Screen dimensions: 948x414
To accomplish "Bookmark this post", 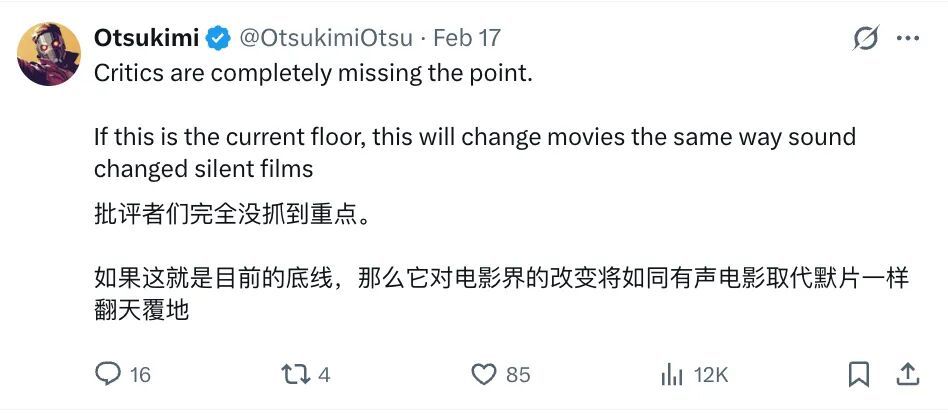I will click(x=858, y=374).
